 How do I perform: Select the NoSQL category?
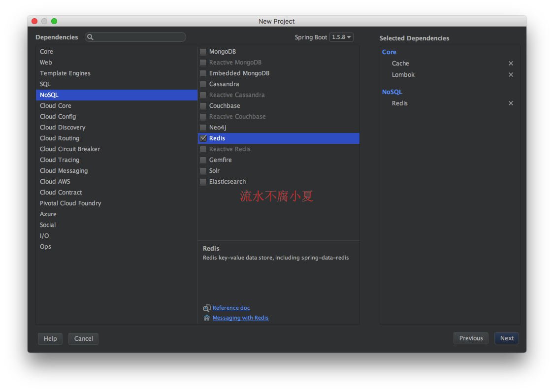click(x=117, y=95)
